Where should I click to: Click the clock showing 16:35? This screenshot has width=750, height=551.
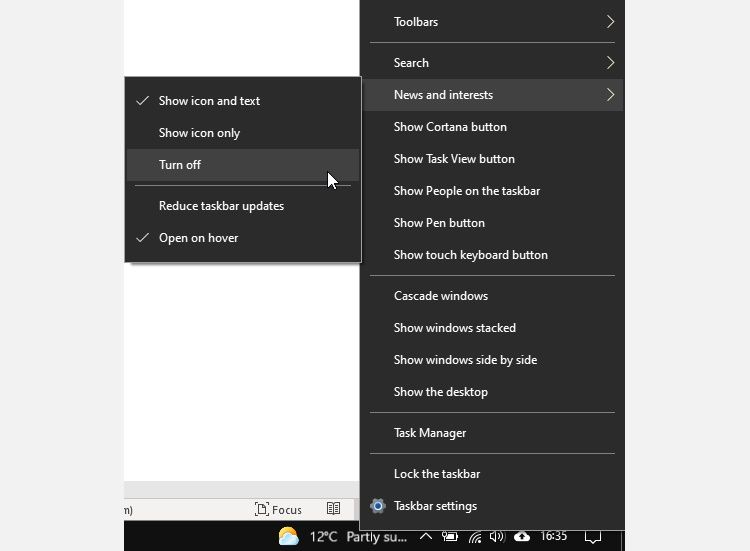coord(553,537)
